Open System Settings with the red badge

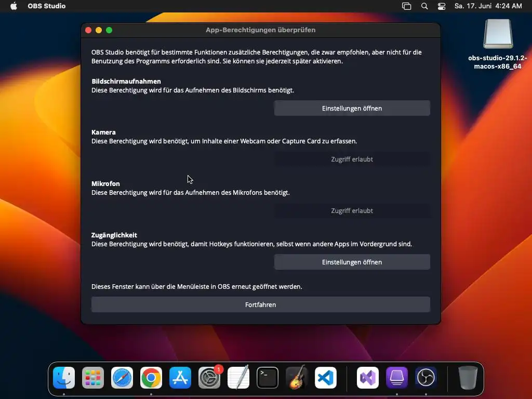pos(209,378)
